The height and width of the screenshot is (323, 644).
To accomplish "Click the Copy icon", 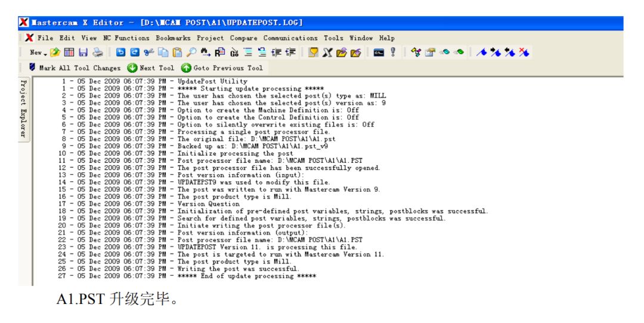I will click(x=163, y=52).
